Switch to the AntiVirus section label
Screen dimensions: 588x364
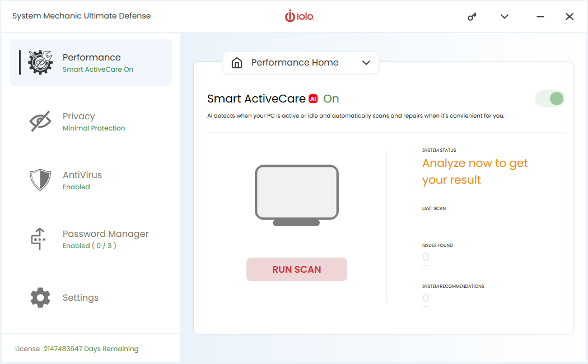click(x=82, y=175)
